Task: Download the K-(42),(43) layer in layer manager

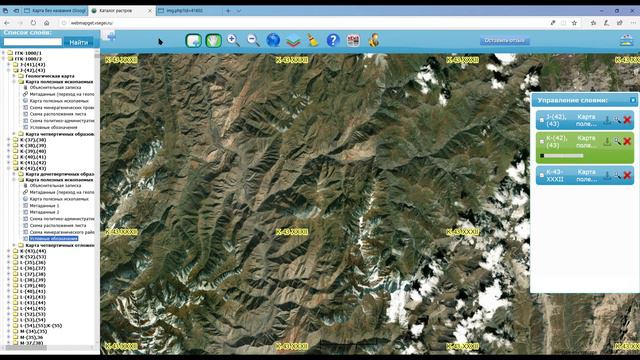Action: point(607,141)
